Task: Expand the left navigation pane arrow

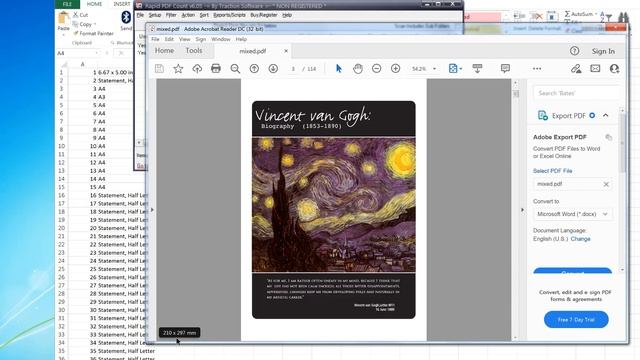Action: (x=152, y=210)
